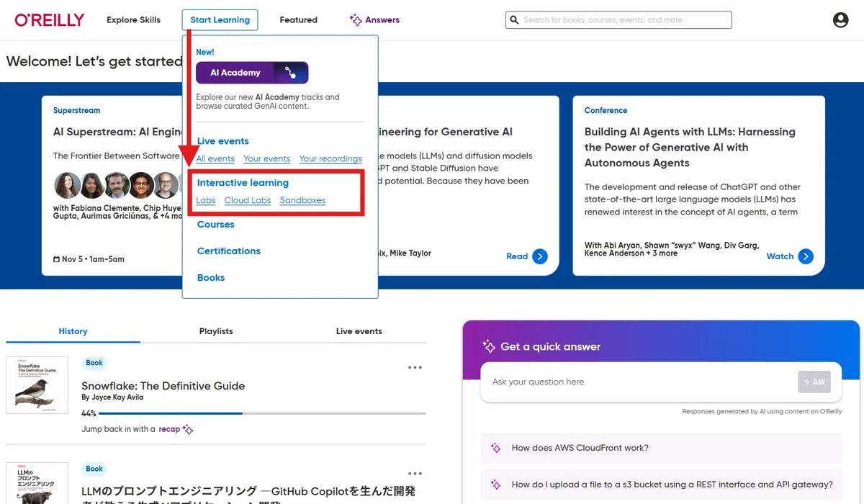
Task: Open the user profile icon
Action: click(x=840, y=20)
